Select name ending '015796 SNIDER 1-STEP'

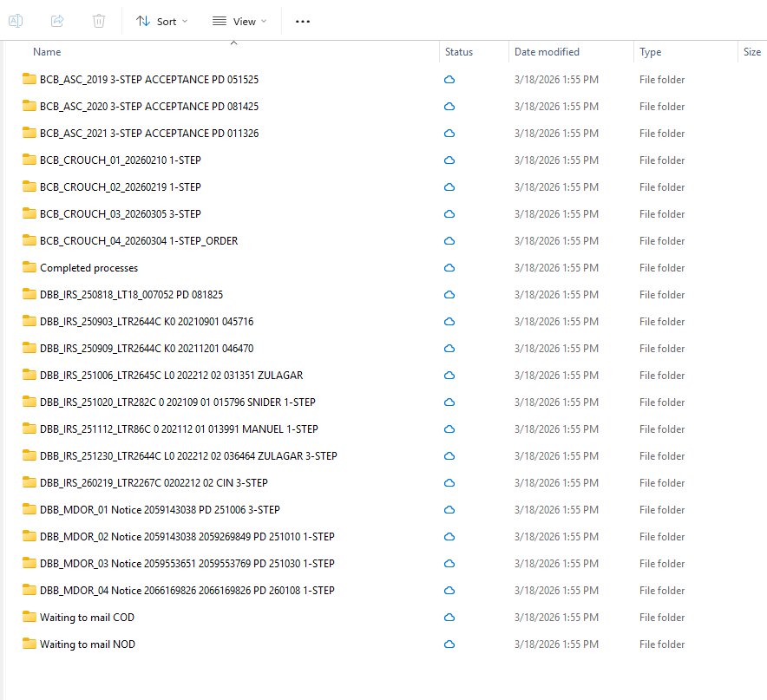click(x=178, y=402)
